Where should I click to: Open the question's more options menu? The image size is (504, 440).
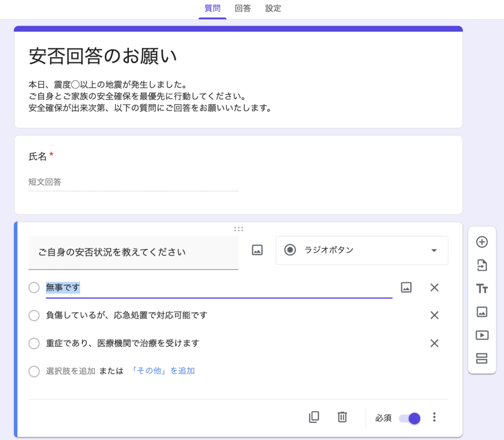[434, 417]
